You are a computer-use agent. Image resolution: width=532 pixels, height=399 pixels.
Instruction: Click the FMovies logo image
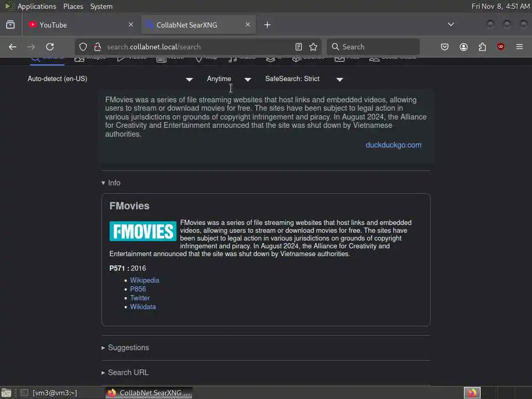point(143,231)
